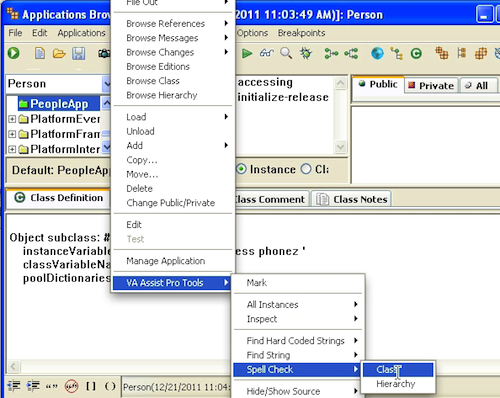The height and width of the screenshot is (398, 500).
Task: Click the green bug debug icon
Action: click(306, 53)
